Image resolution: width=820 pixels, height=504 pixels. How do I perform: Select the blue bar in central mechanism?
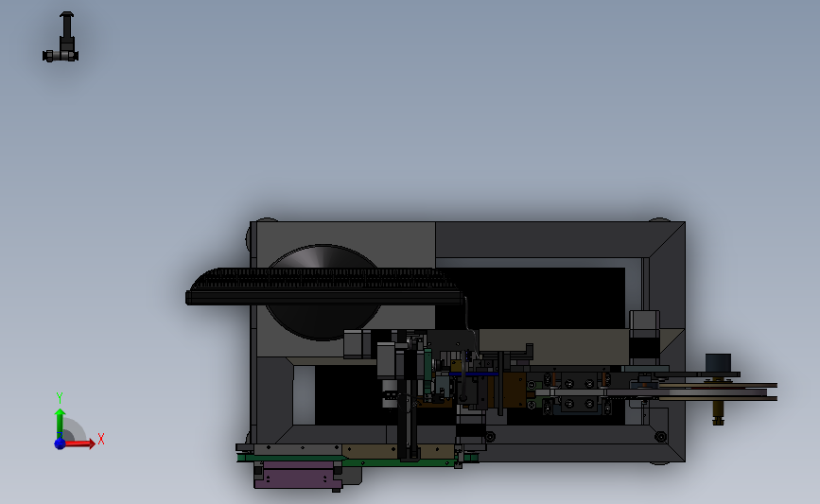[473, 374]
